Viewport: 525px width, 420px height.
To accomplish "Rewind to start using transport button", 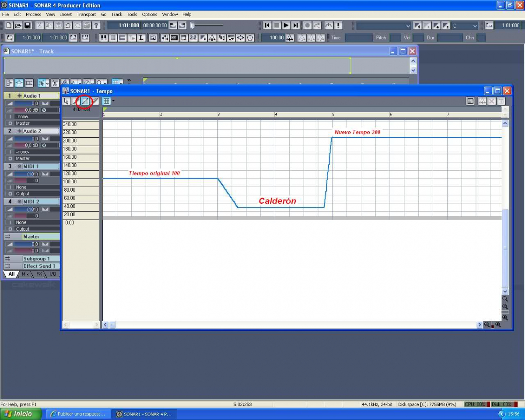I will pyautogui.click(x=267, y=26).
